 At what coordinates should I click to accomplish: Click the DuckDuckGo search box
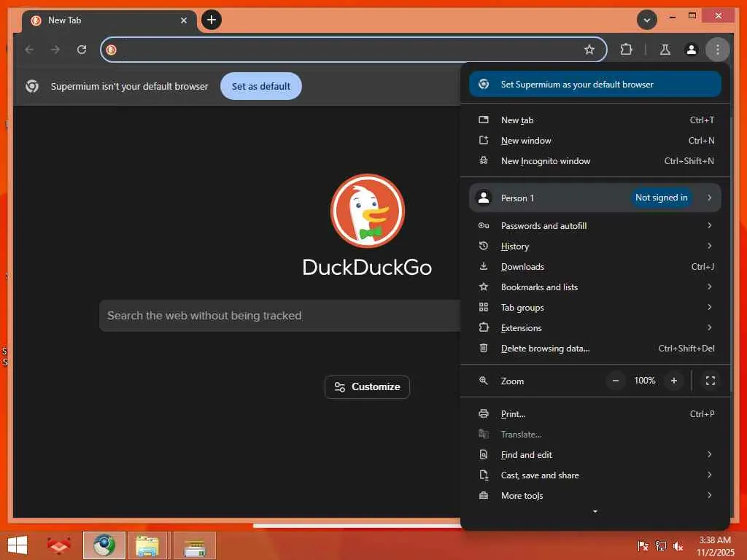279,316
